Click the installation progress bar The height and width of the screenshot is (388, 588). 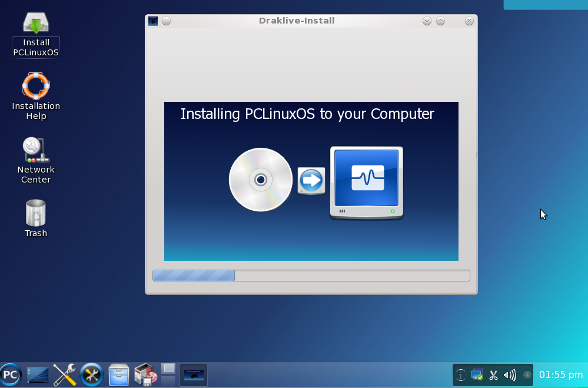(311, 276)
